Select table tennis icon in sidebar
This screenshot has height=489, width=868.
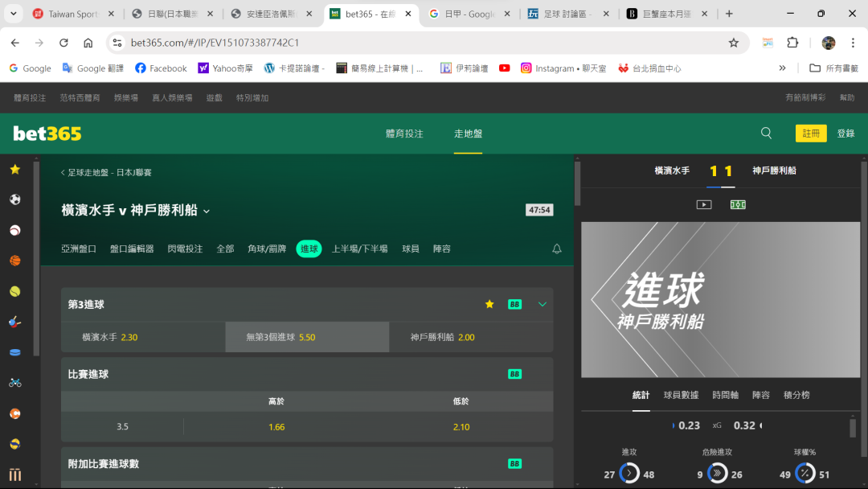point(15,322)
